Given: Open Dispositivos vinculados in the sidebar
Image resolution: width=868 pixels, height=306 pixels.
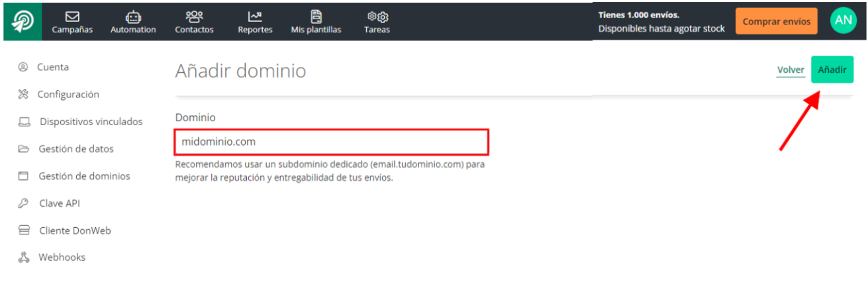Looking at the screenshot, I should tap(91, 122).
